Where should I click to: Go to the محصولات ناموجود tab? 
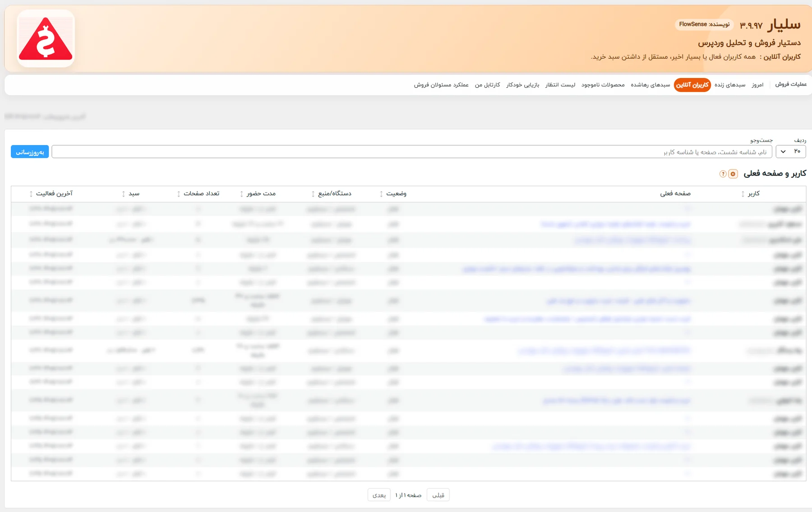tap(603, 85)
